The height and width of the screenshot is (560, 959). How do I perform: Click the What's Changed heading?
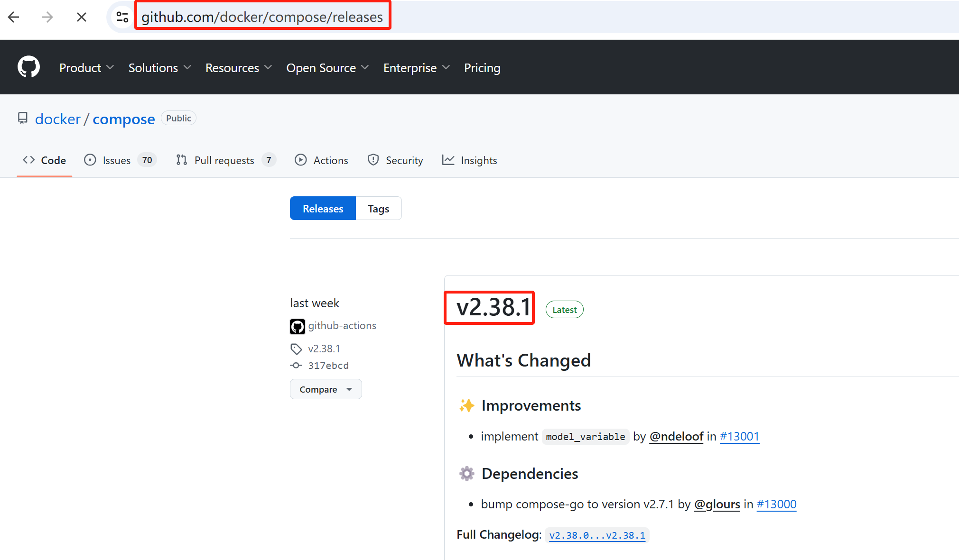[524, 360]
